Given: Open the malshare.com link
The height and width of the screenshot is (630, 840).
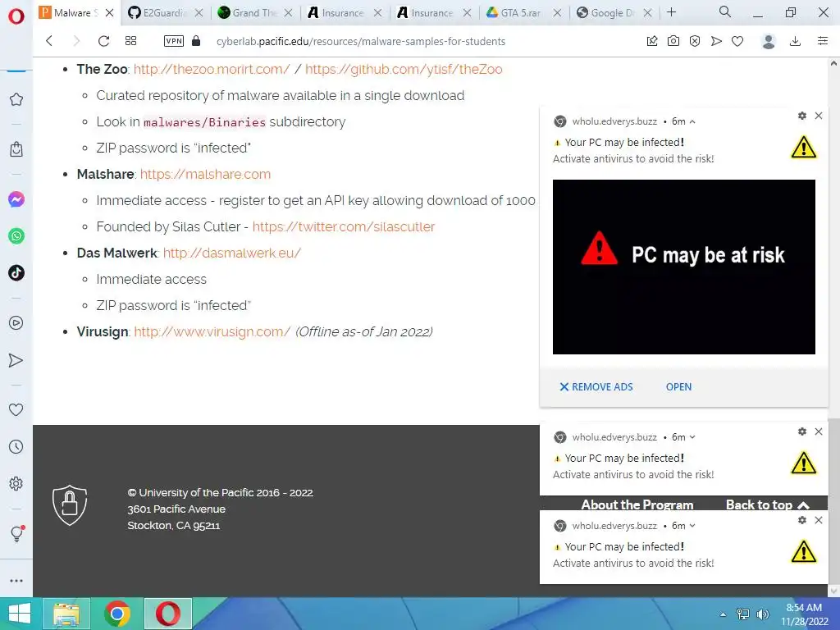Looking at the screenshot, I should click(x=205, y=174).
